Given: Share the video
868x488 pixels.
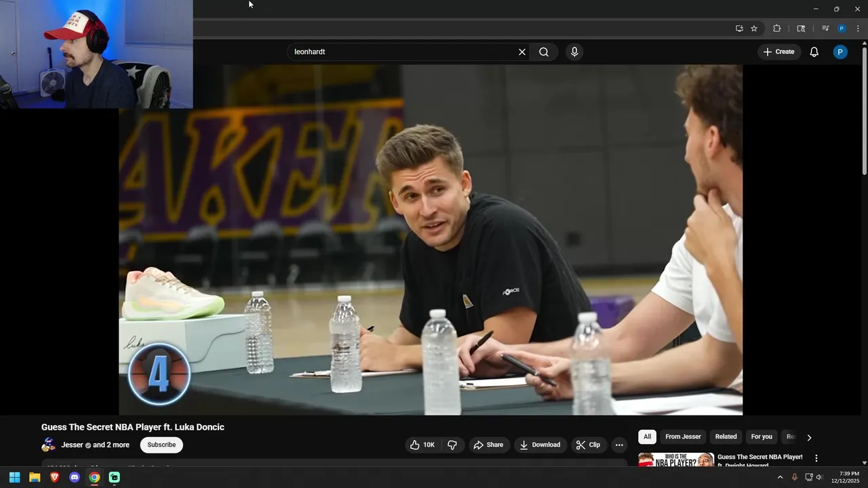Looking at the screenshot, I should (488, 445).
